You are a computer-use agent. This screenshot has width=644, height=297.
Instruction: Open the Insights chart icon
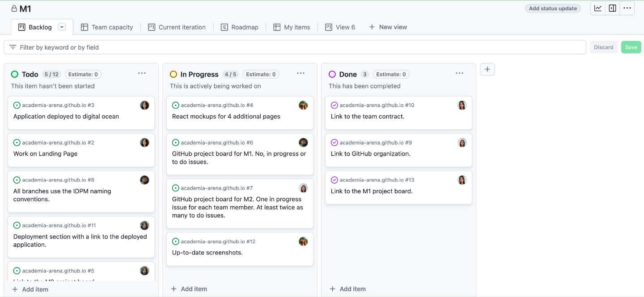point(598,8)
